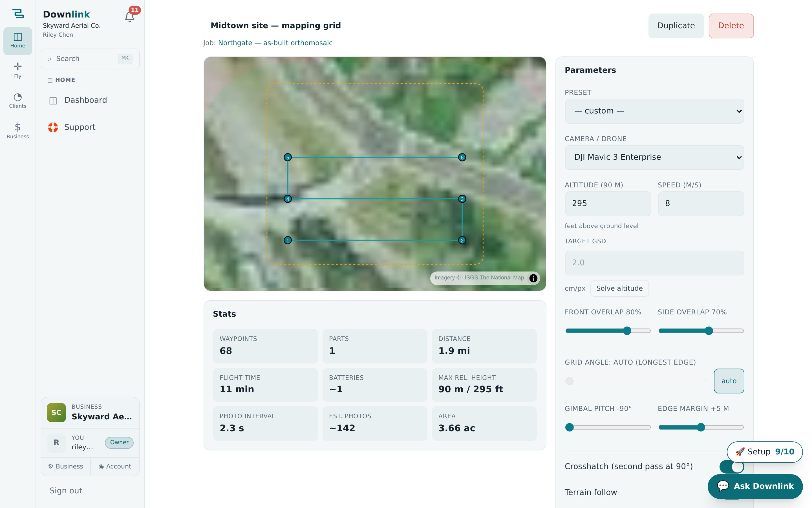812x508 pixels.
Task: Click the imagery attribution info icon
Action: coord(533,278)
